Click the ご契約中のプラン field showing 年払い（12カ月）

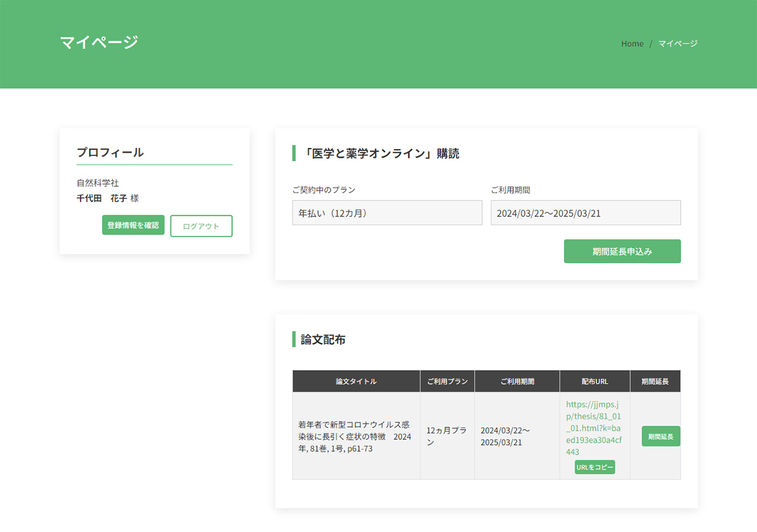click(387, 213)
